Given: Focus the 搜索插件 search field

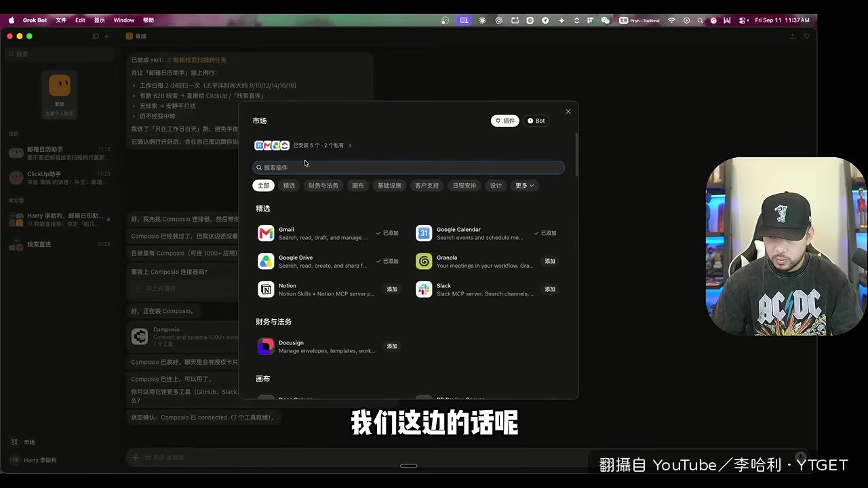Looking at the screenshot, I should tap(408, 167).
